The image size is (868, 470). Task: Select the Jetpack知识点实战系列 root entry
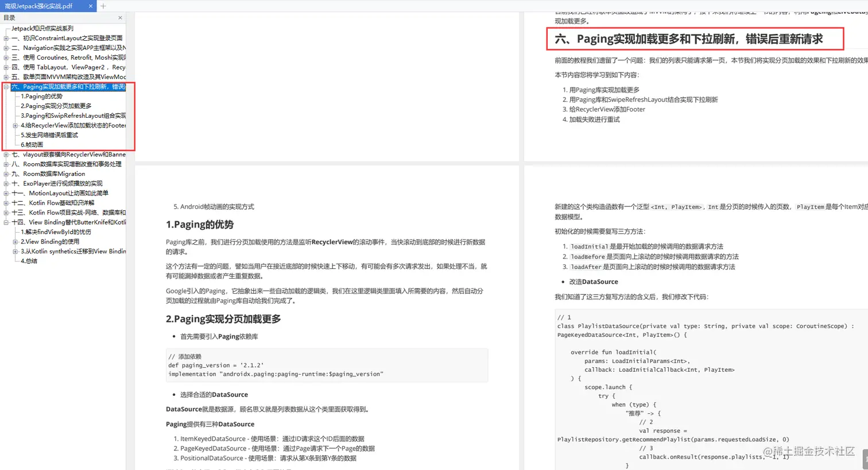point(42,28)
